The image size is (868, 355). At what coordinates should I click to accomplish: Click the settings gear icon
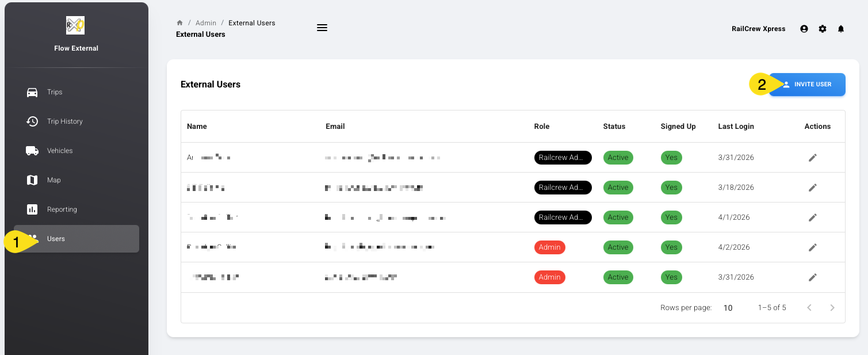click(823, 29)
